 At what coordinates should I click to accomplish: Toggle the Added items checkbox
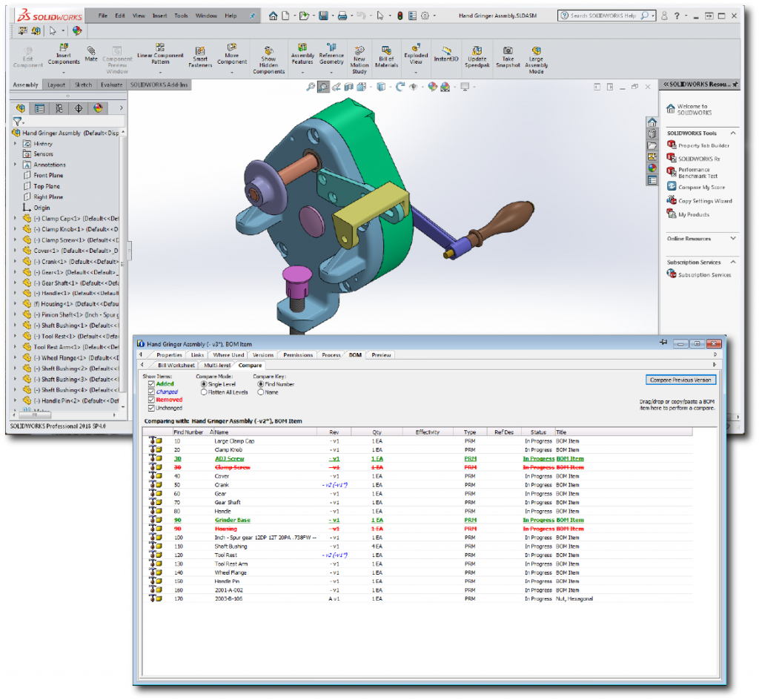coord(151,384)
